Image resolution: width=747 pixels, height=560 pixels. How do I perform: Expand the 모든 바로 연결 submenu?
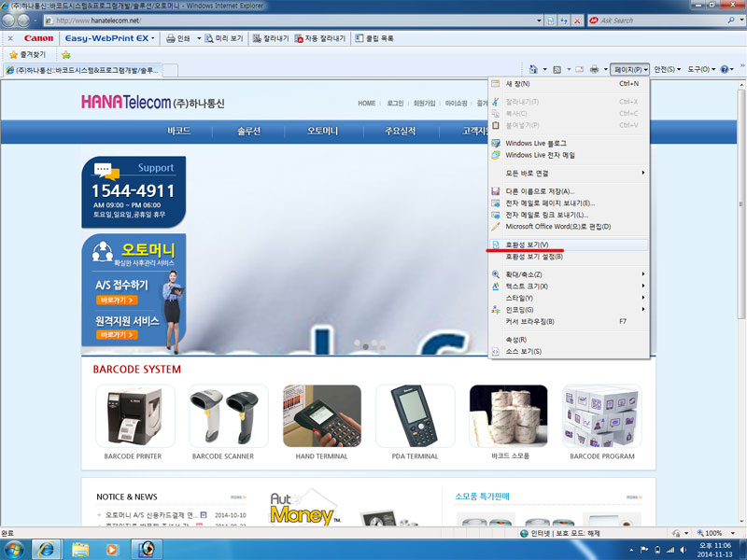(570, 174)
